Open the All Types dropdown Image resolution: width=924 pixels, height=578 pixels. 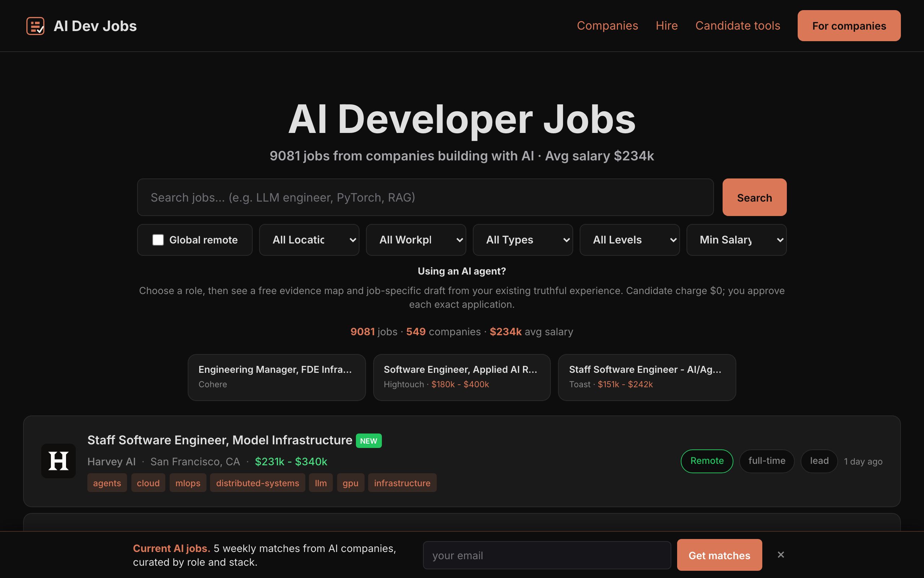click(523, 240)
